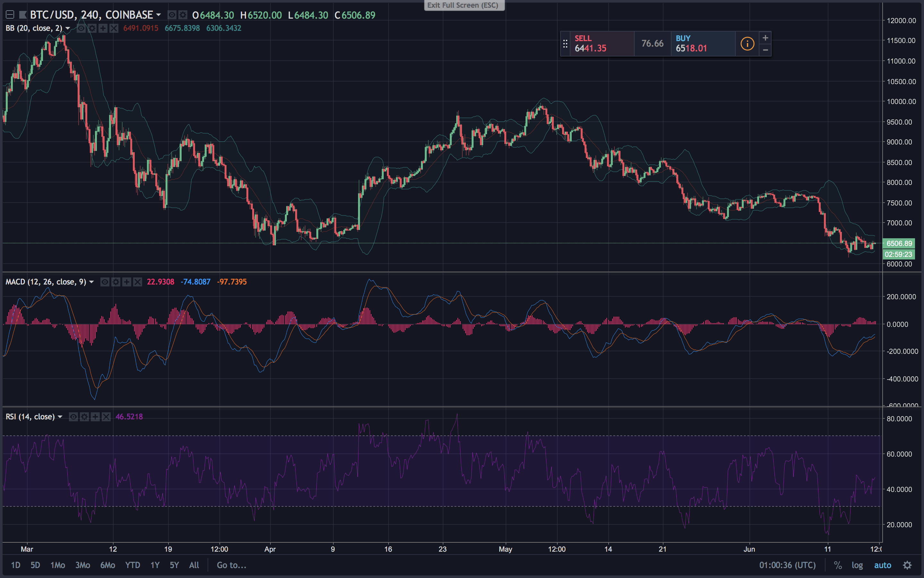The image size is (924, 578).
Task: Click Exit Full Screen (ESC) button
Action: [464, 5]
